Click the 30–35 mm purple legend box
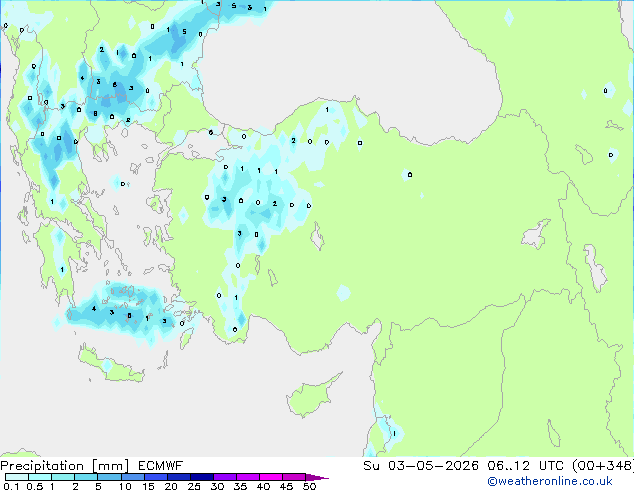634x490 pixels. [224, 477]
